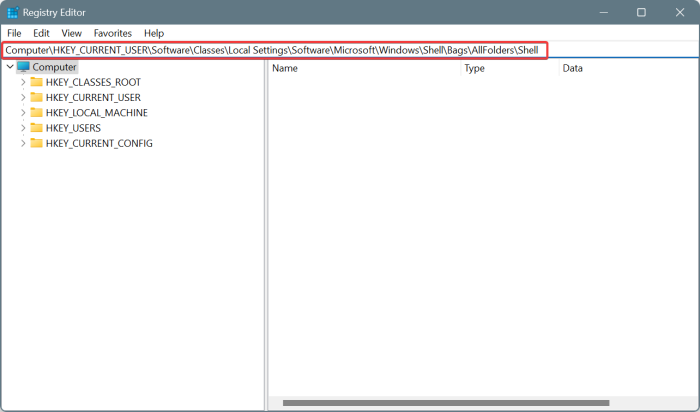Collapse the Computer tree node
Image resolution: width=700 pixels, height=412 pixels.
tap(10, 67)
